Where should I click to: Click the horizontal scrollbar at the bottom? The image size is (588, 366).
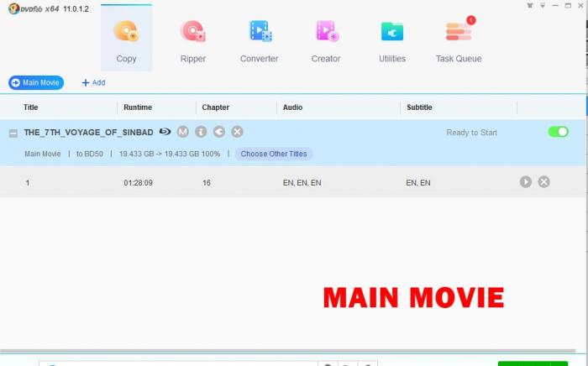[288, 351]
